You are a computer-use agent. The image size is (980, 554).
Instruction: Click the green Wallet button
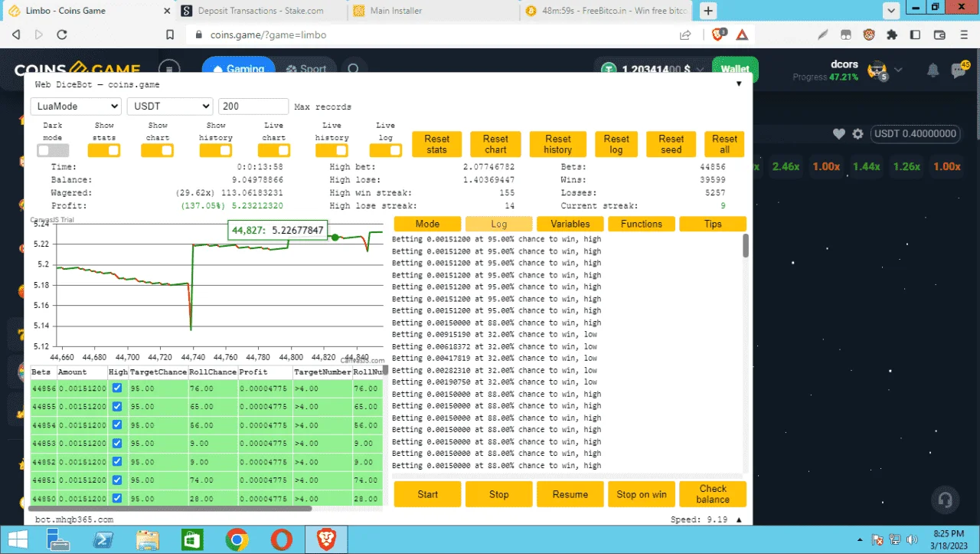pyautogui.click(x=735, y=69)
